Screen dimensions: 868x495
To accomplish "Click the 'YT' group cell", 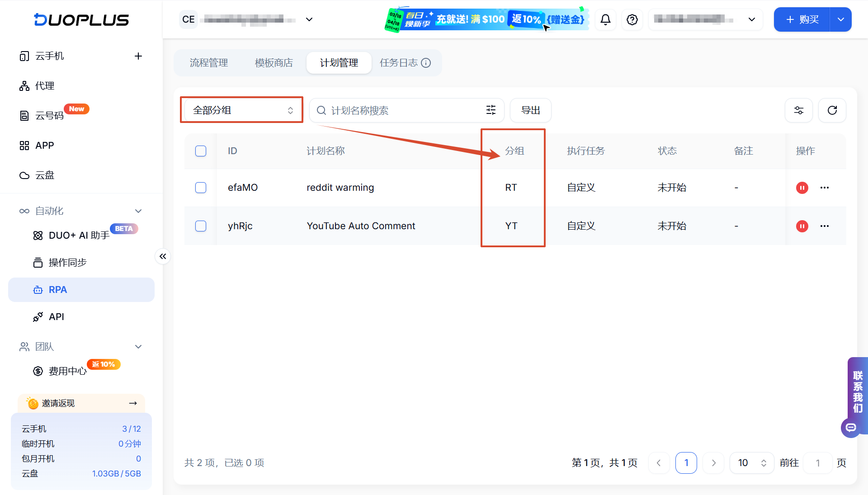I will pyautogui.click(x=511, y=226).
